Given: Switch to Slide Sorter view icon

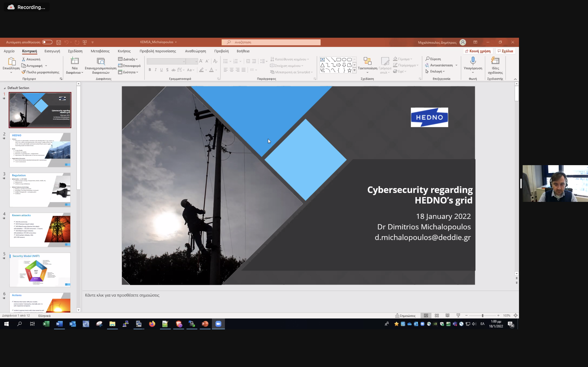Looking at the screenshot, I should pyautogui.click(x=437, y=316).
